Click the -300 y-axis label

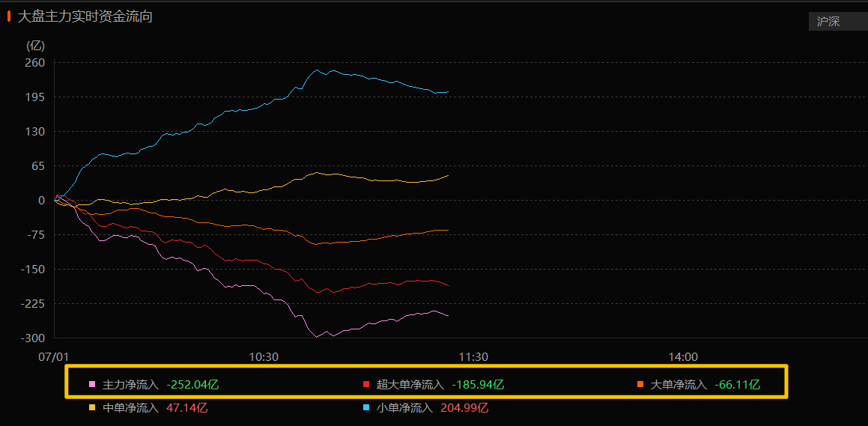[34, 338]
